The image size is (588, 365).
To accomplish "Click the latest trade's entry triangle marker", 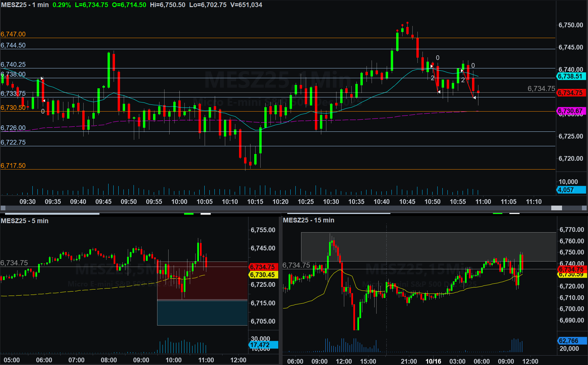I will (x=462, y=70).
